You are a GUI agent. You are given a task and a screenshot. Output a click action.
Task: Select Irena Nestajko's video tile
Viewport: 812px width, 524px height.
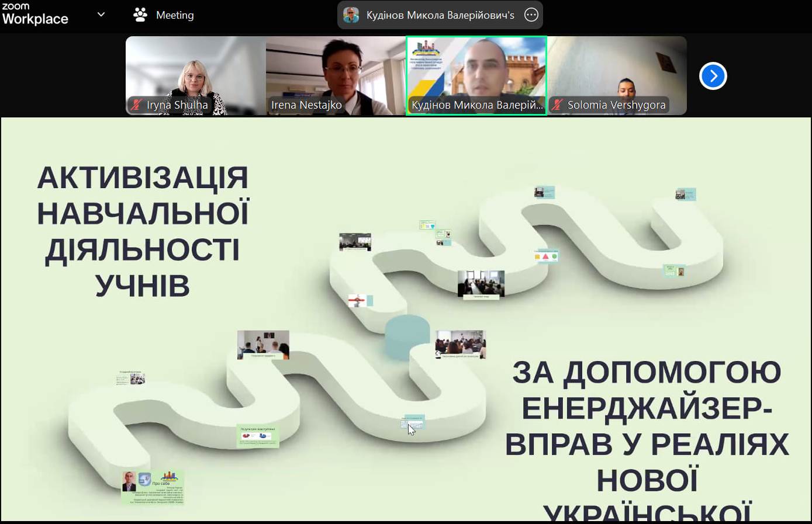[x=336, y=75]
